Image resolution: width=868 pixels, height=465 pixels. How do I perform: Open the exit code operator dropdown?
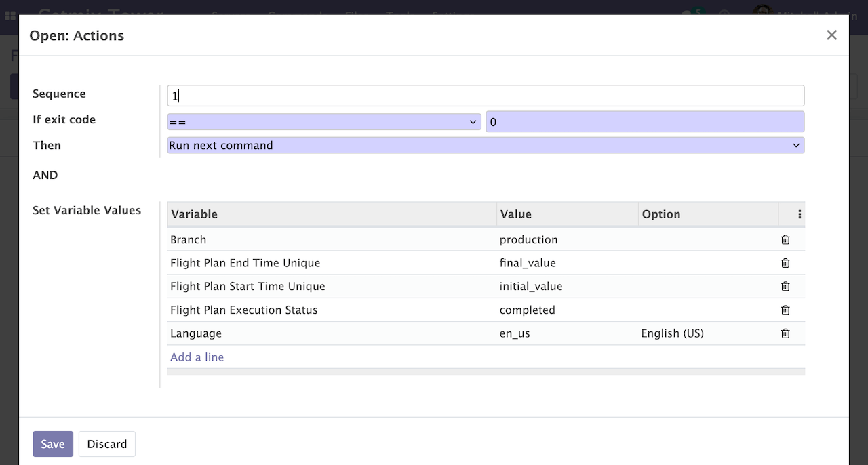(323, 122)
